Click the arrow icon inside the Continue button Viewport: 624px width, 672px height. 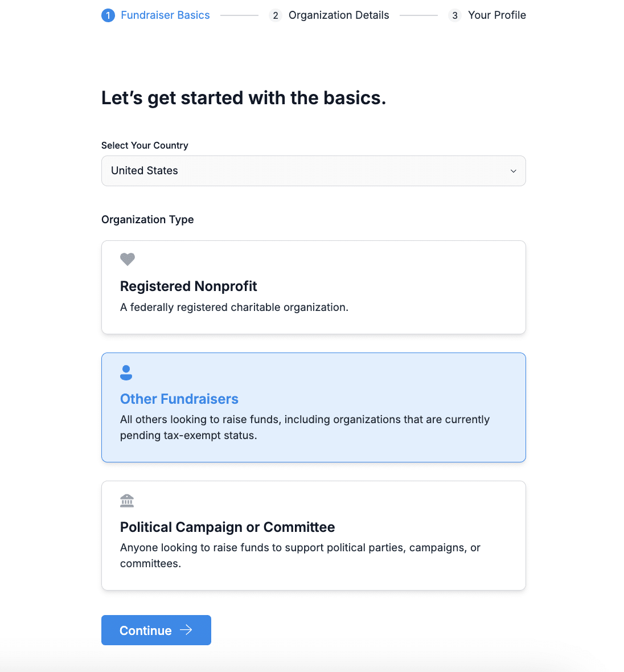point(186,630)
